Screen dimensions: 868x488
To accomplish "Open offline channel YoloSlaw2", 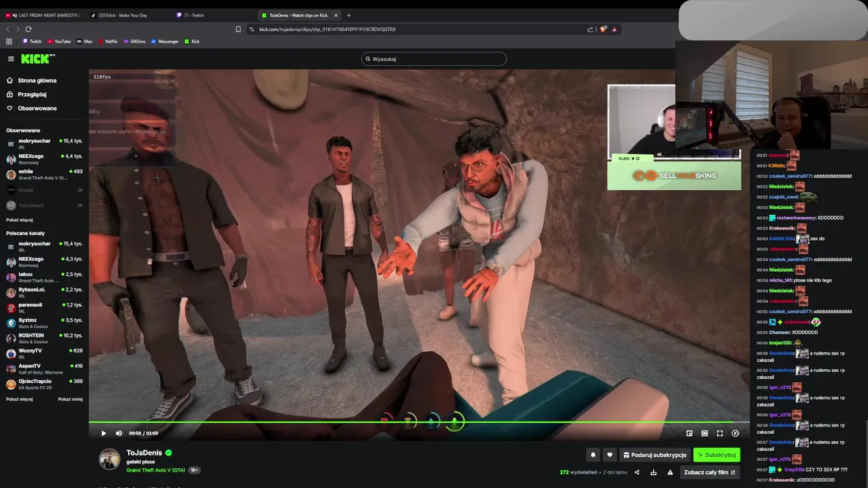I will (44, 205).
